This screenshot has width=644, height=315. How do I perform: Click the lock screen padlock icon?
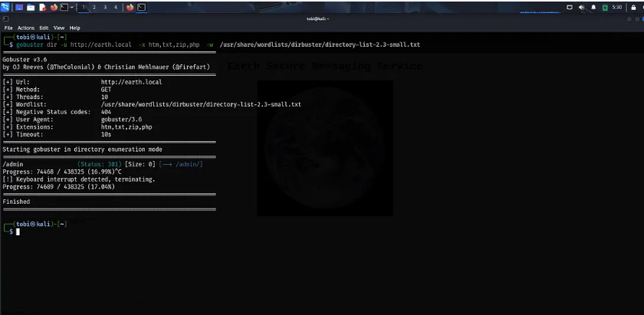point(633,8)
